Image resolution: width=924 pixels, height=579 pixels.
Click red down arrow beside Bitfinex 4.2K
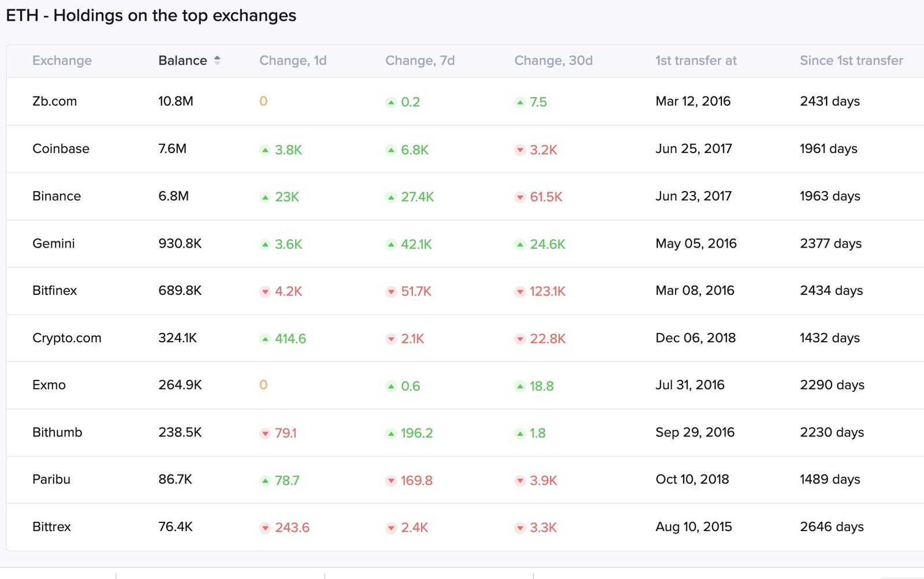(x=265, y=292)
